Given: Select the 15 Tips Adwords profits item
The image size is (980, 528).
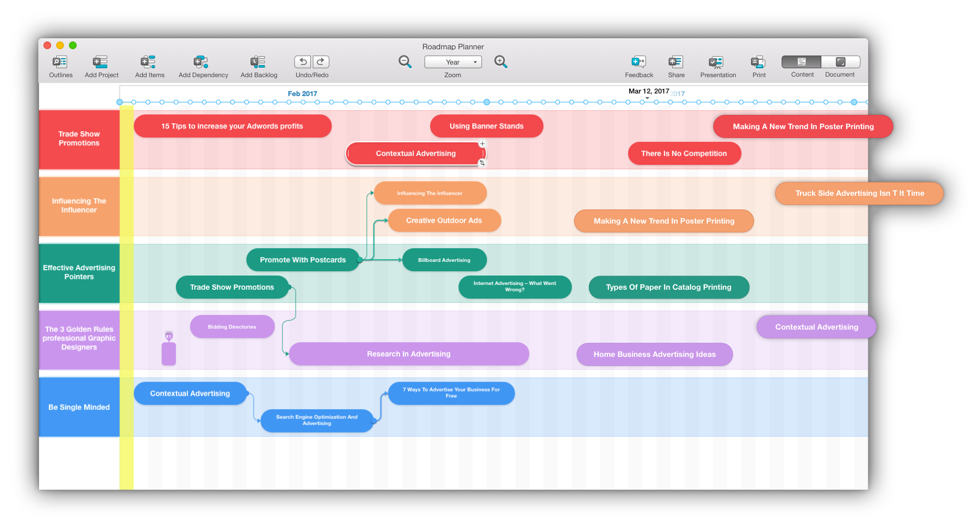Looking at the screenshot, I should [233, 126].
